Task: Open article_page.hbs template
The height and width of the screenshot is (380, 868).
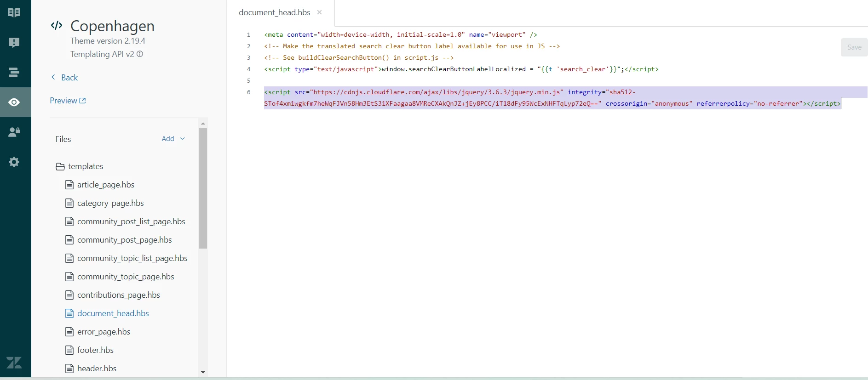Action: coord(106,185)
